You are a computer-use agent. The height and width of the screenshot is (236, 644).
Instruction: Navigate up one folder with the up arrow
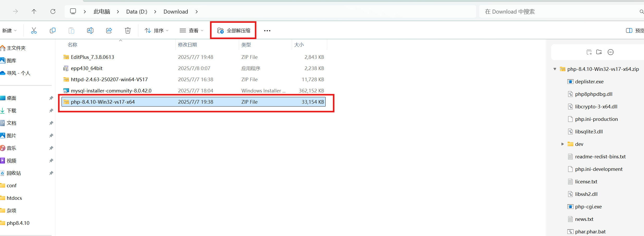pos(34,11)
